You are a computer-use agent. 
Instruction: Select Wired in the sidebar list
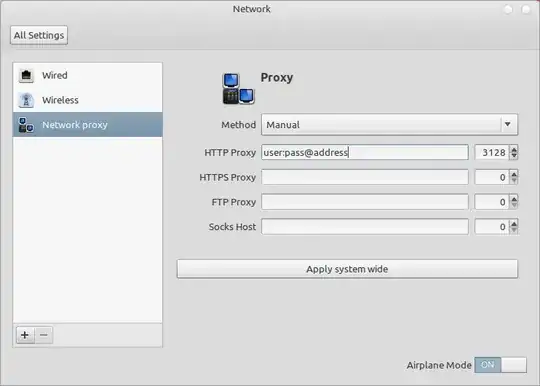click(87, 75)
